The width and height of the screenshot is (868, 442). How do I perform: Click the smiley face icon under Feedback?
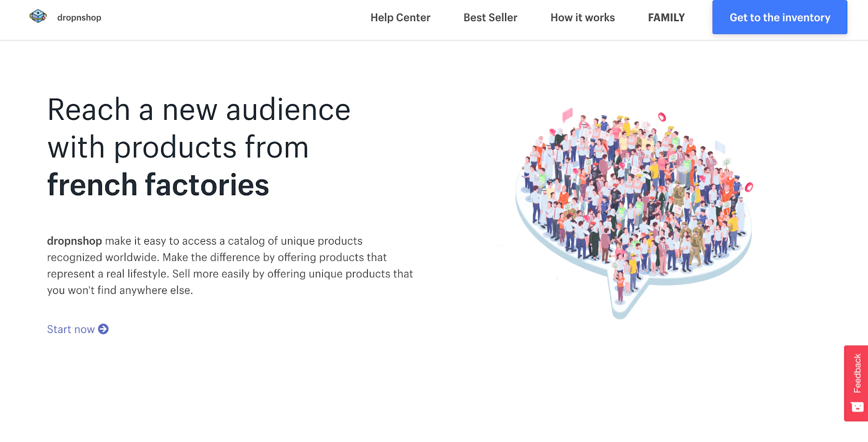(x=857, y=407)
